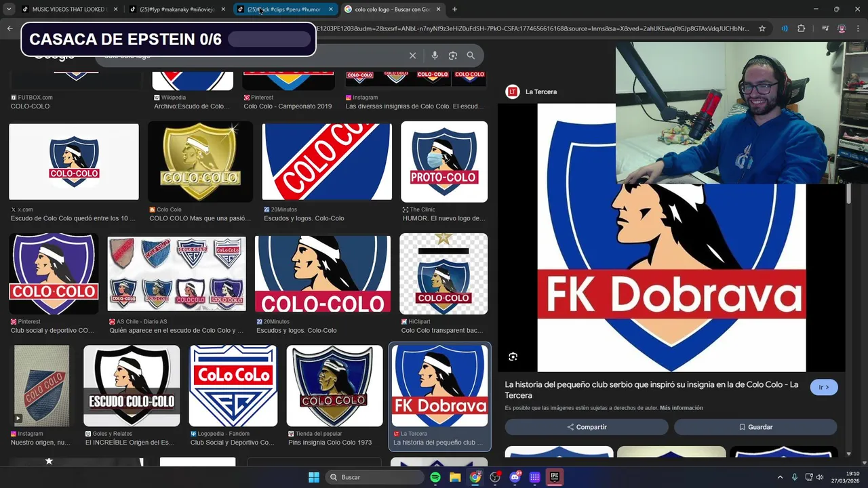Clear the Google search box text
This screenshot has width=868, height=488.
[x=412, y=56]
